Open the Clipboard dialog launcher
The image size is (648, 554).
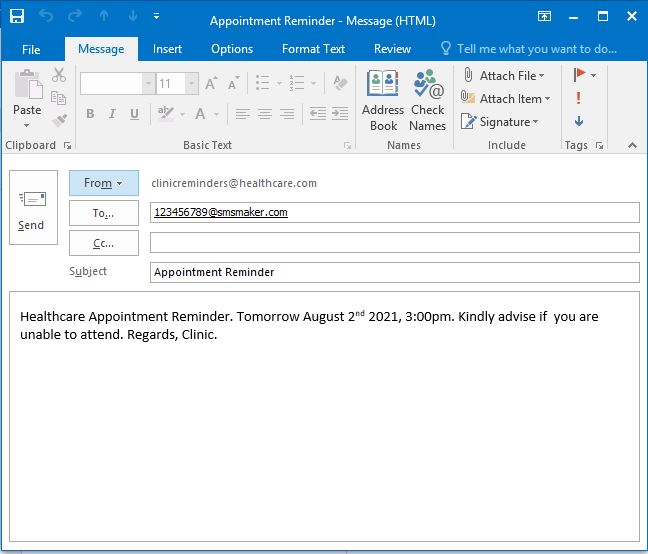(x=67, y=145)
